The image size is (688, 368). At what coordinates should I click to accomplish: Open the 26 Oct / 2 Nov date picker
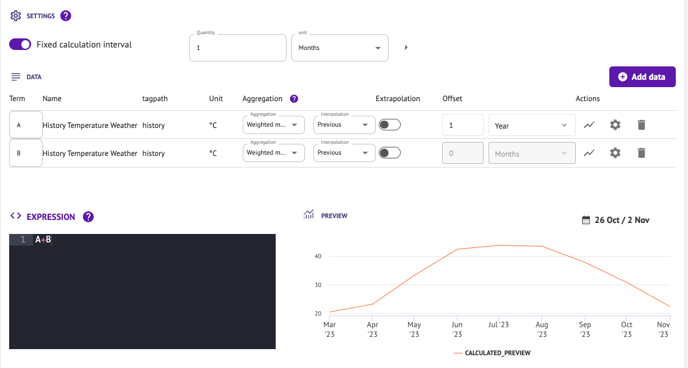point(616,220)
